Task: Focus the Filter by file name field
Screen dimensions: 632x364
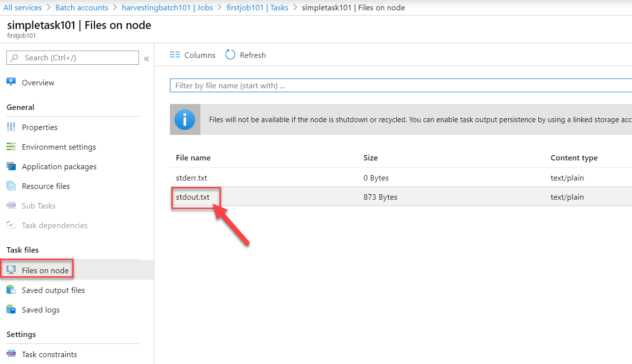Action: pos(401,85)
